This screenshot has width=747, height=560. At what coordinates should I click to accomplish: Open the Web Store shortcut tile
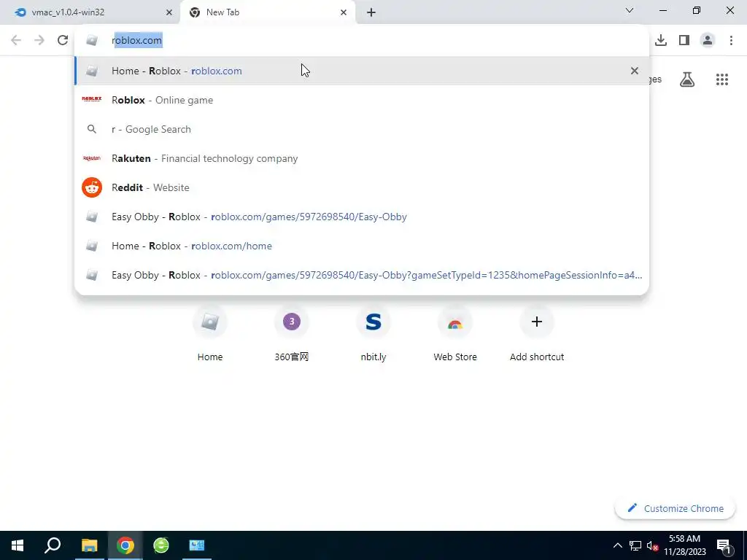pos(455,334)
